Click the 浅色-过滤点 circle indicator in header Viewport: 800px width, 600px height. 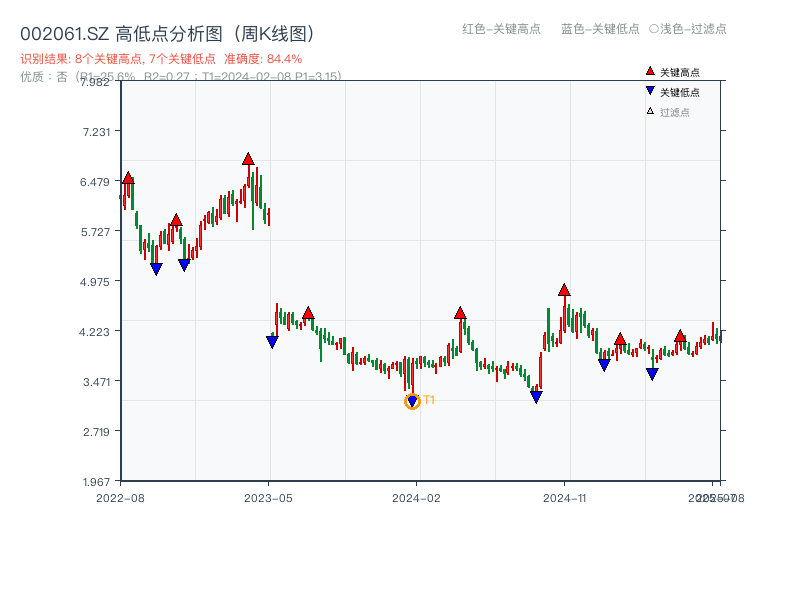tap(655, 30)
